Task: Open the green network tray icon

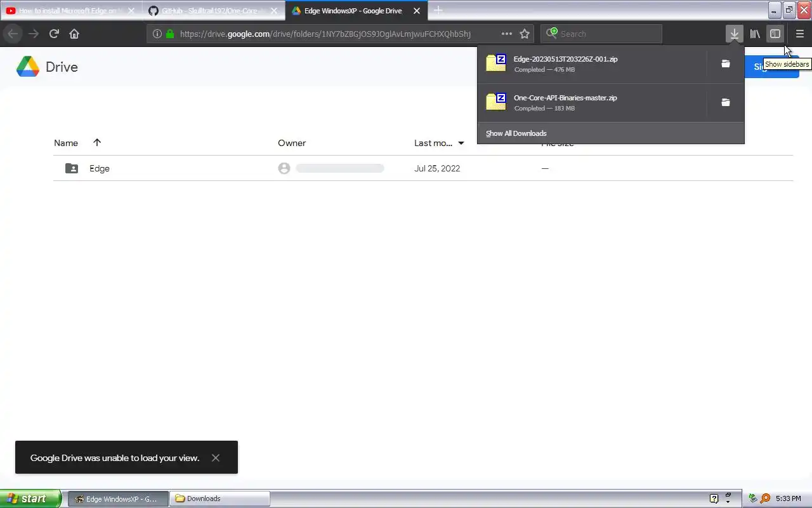Action: pos(753,498)
